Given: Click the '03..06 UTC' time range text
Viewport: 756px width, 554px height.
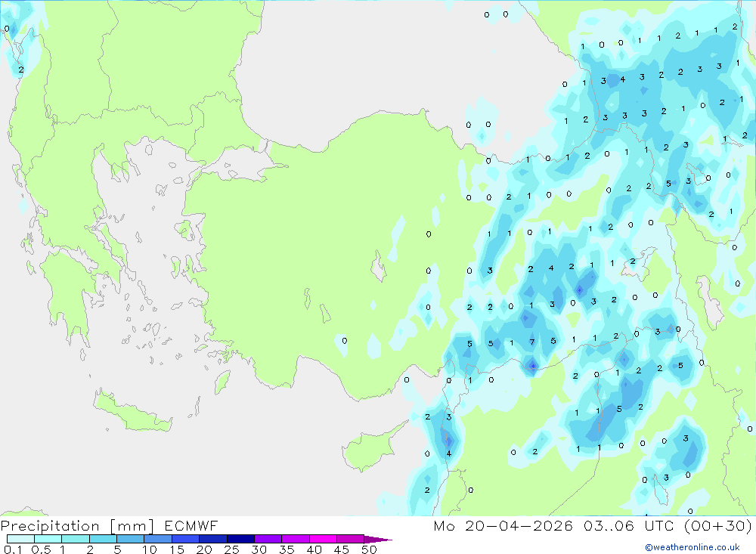Looking at the screenshot, I should pyautogui.click(x=631, y=525).
